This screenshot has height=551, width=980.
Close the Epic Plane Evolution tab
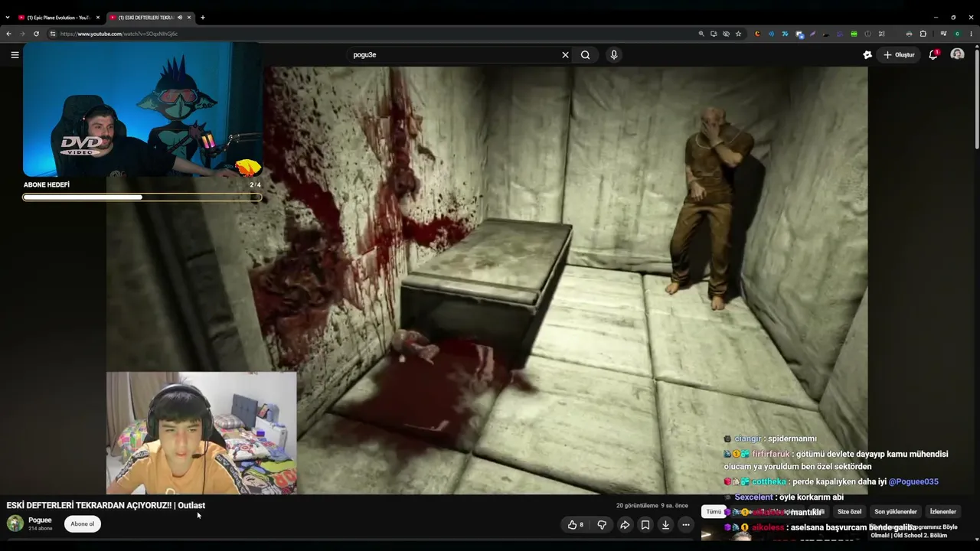[x=97, y=17]
